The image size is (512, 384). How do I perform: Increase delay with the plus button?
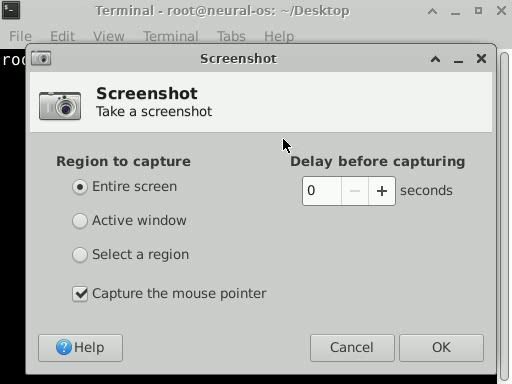[382, 191]
